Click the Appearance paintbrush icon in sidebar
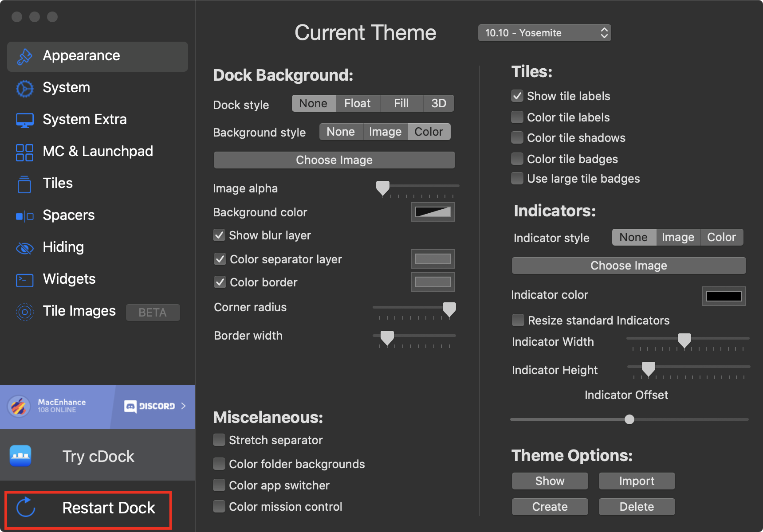Viewport: 763px width, 532px height. [x=24, y=56]
